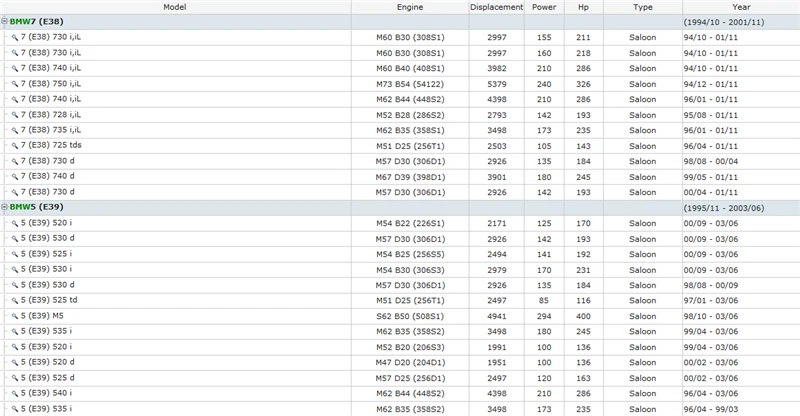This screenshot has width=800, height=416.
Task: Sort by the Power column header
Action: click(x=544, y=7)
